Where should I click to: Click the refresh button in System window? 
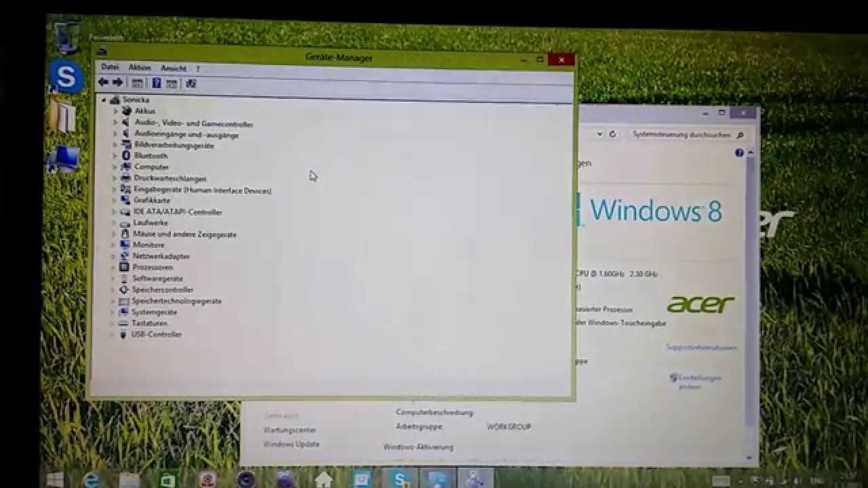[x=612, y=134]
